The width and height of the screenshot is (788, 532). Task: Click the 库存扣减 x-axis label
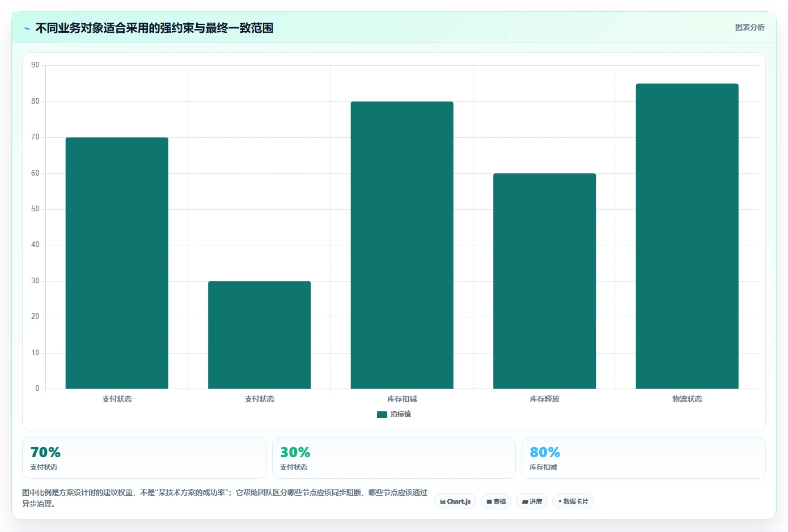(402, 399)
